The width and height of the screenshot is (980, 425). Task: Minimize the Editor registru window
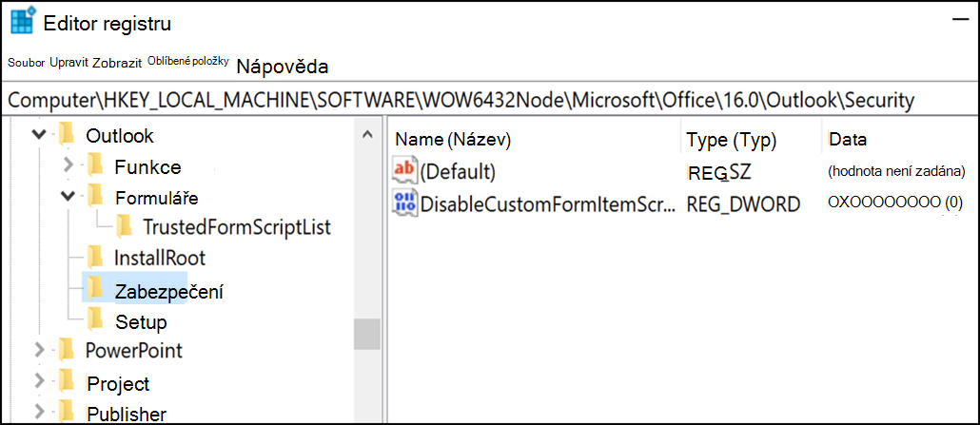pyautogui.click(x=961, y=19)
